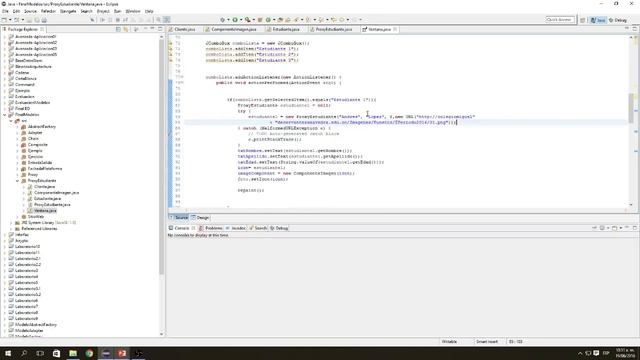The width and height of the screenshot is (640, 360).
Task: Open the Project menu
Action: (x=103, y=11)
